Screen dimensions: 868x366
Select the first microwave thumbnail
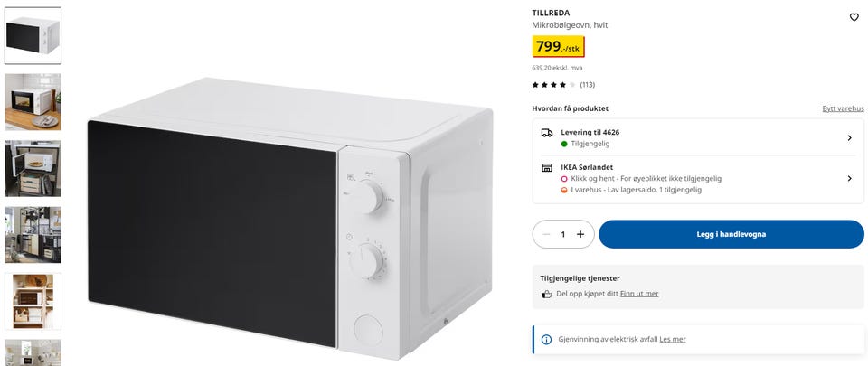(33, 36)
